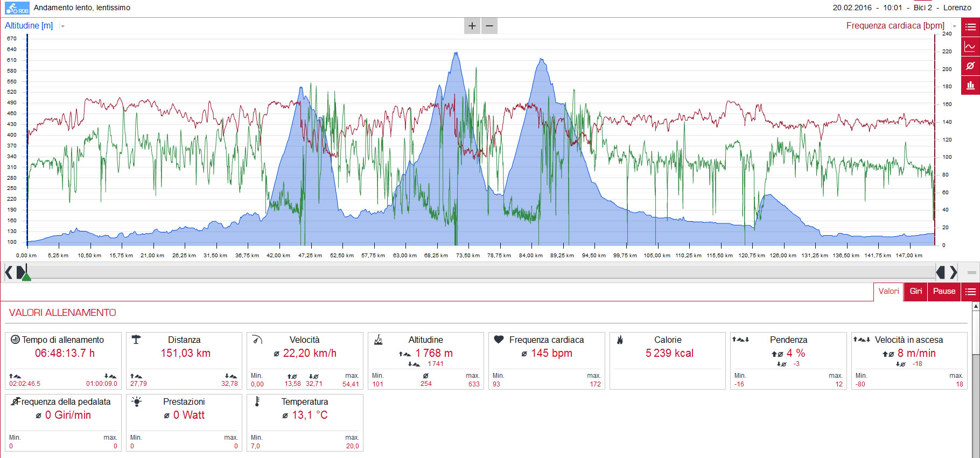Click the scrollbar up arrow

click(x=976, y=306)
